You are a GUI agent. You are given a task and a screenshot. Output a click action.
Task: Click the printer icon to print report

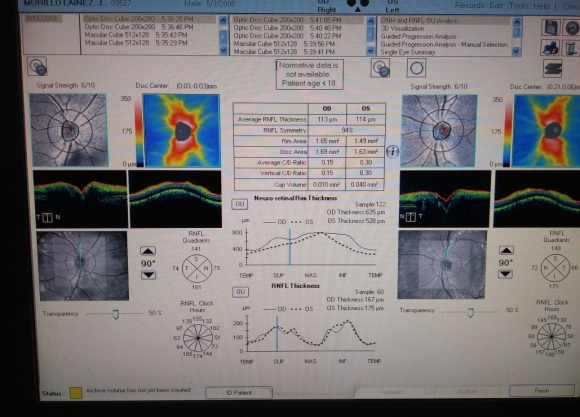550,48
